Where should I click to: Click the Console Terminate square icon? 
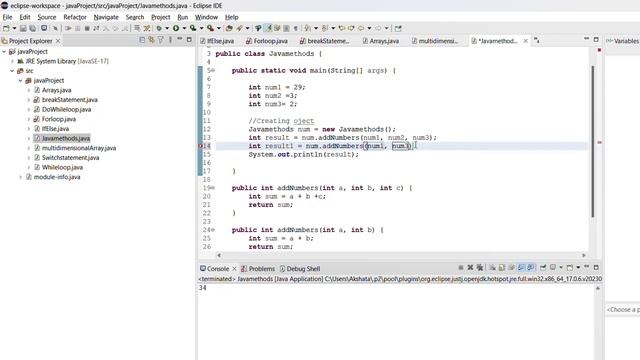[461, 268]
